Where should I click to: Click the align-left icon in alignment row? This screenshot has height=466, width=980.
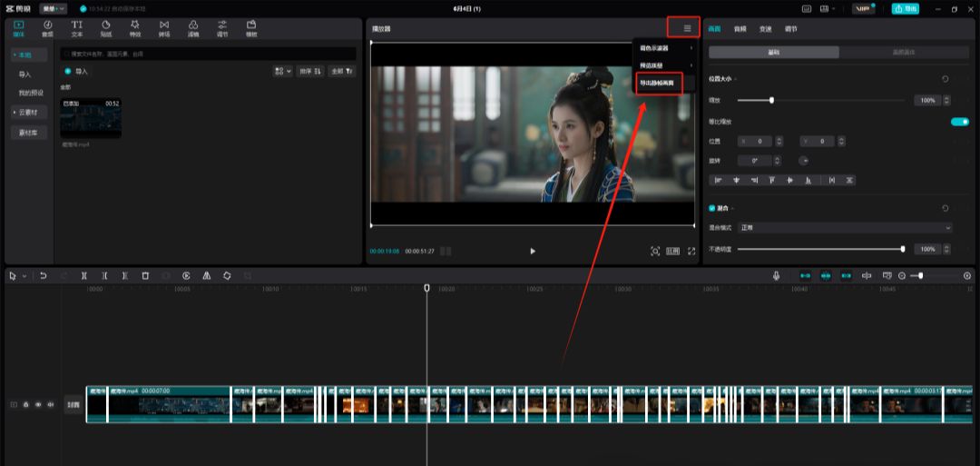pos(718,180)
